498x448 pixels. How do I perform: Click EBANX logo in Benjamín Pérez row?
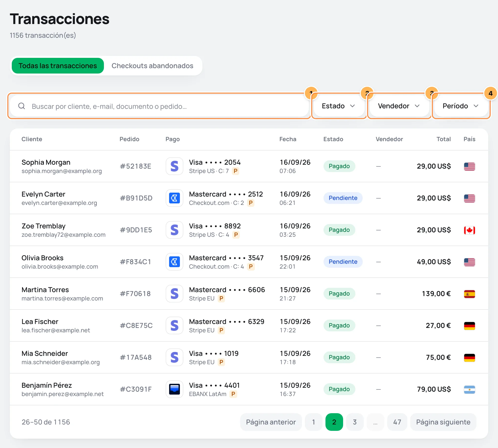pos(174,389)
